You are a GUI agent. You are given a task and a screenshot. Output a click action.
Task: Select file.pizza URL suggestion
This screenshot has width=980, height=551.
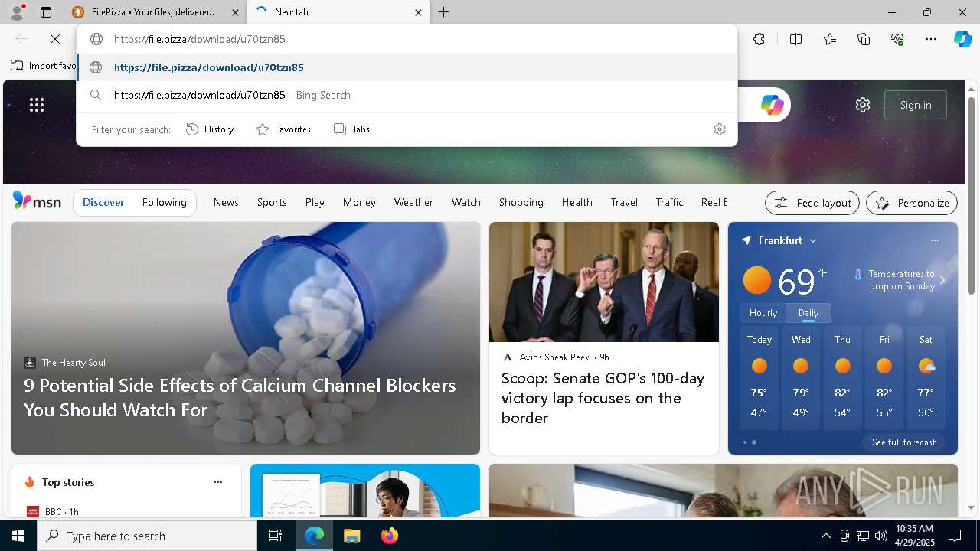(407, 67)
